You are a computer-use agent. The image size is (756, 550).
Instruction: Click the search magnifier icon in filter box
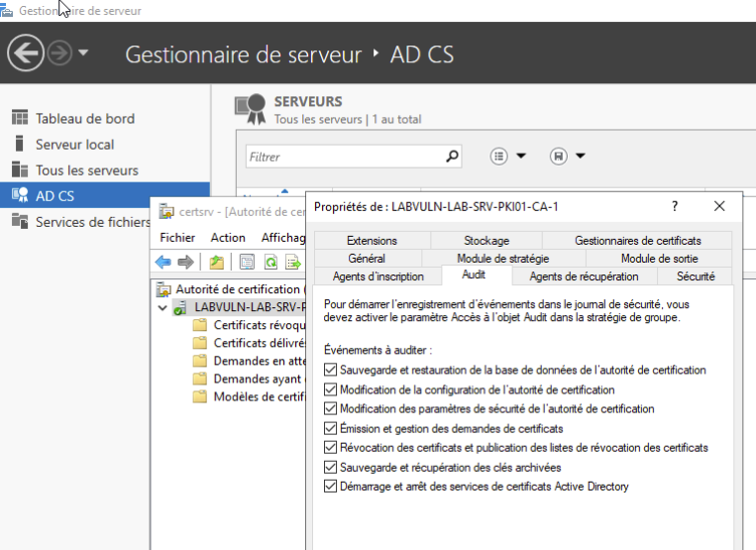pyautogui.click(x=452, y=157)
